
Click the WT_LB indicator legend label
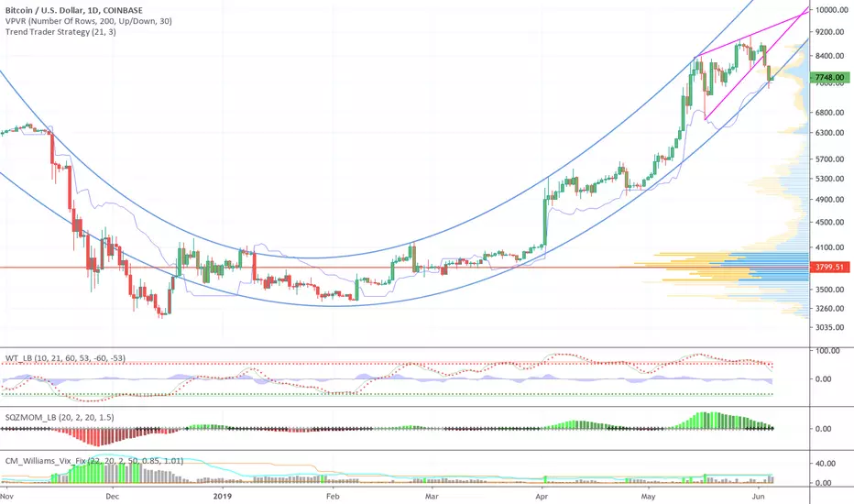point(65,358)
